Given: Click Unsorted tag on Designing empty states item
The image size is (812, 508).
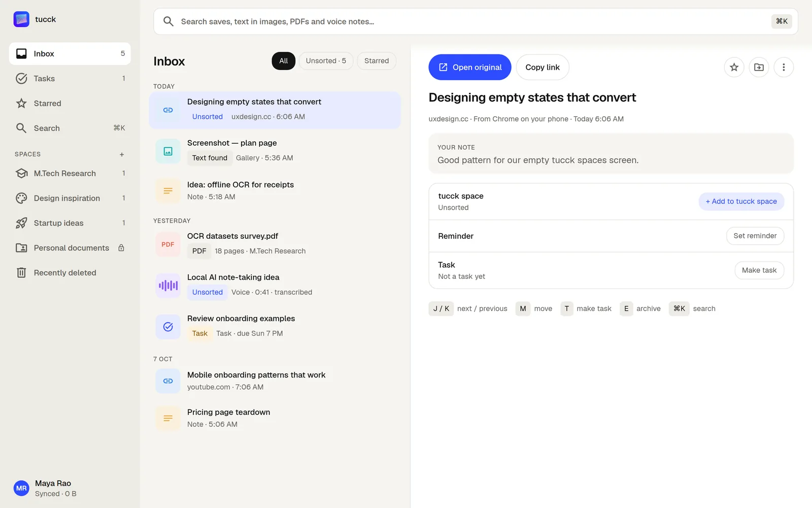Looking at the screenshot, I should (208, 117).
